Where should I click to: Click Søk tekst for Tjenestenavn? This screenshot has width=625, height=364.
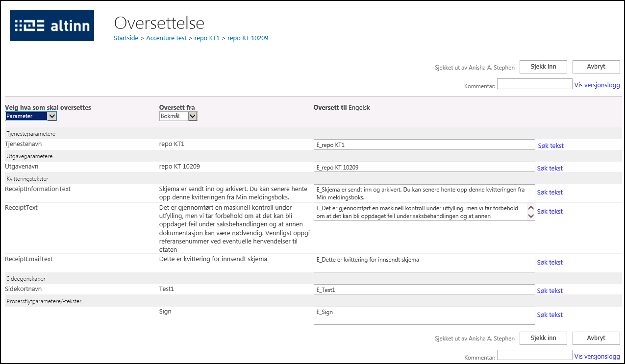coord(551,146)
